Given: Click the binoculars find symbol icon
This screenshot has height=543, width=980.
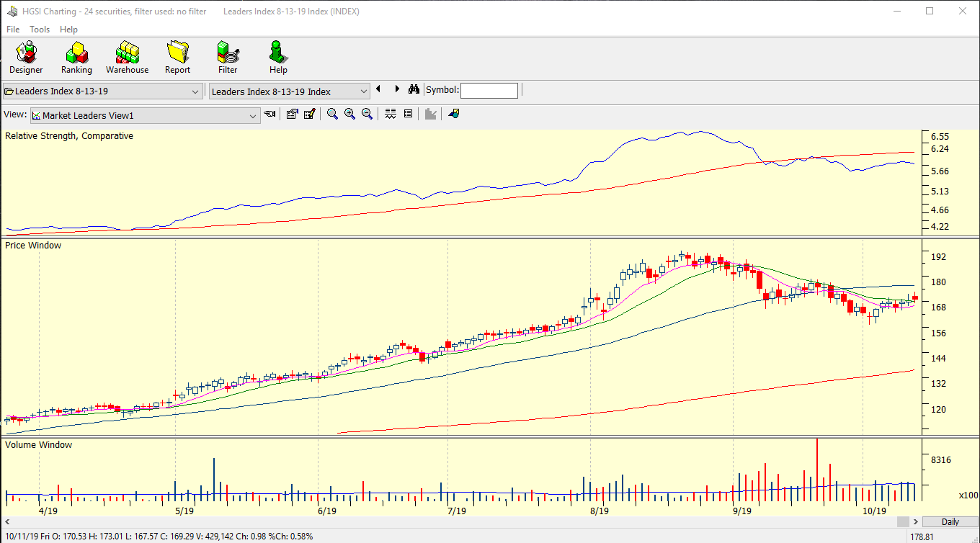Looking at the screenshot, I should 414,90.
